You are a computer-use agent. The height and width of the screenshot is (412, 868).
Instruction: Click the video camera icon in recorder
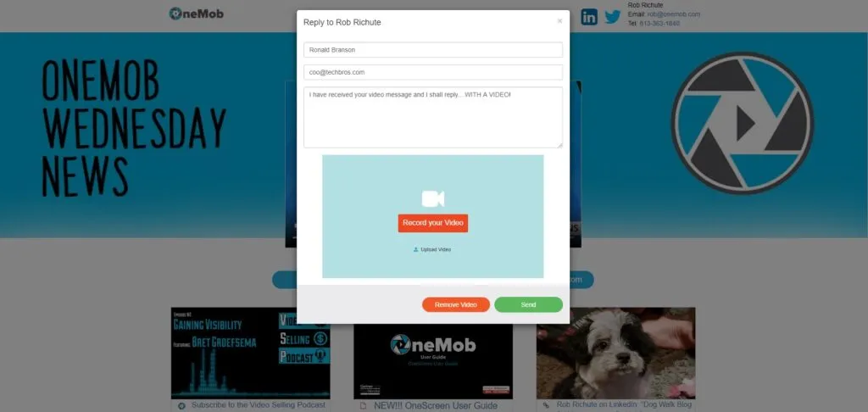click(433, 199)
